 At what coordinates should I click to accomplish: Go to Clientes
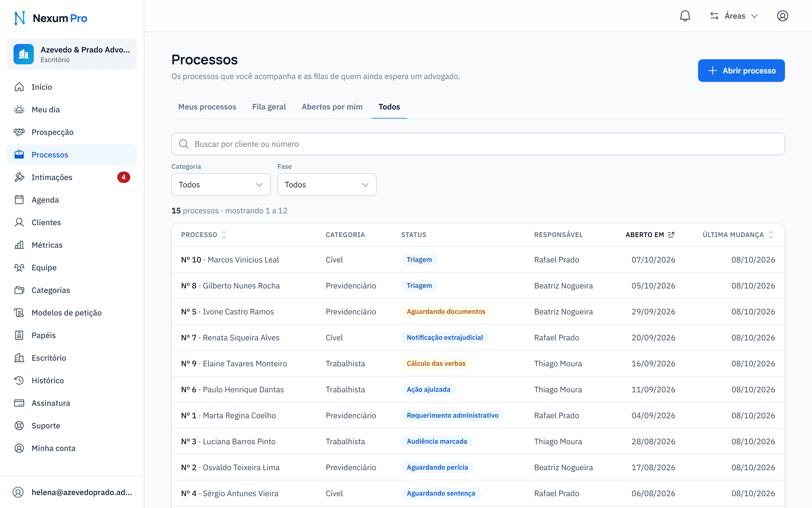(x=72, y=222)
